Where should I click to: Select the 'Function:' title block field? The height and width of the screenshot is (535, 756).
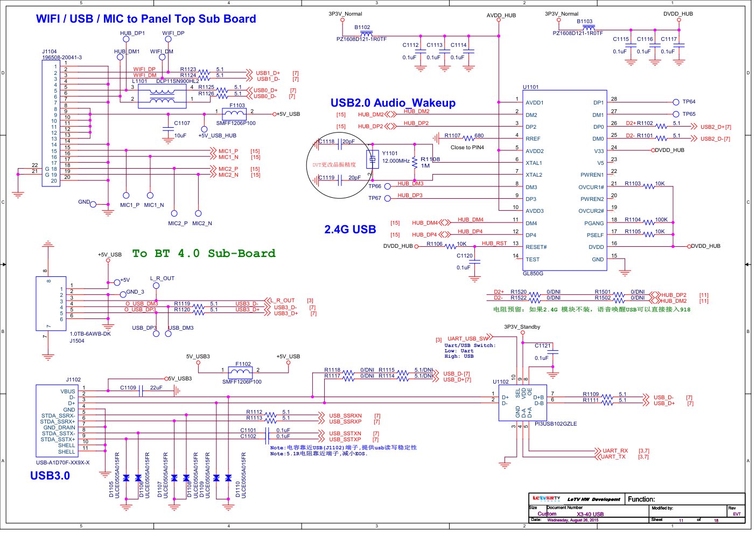point(641,499)
